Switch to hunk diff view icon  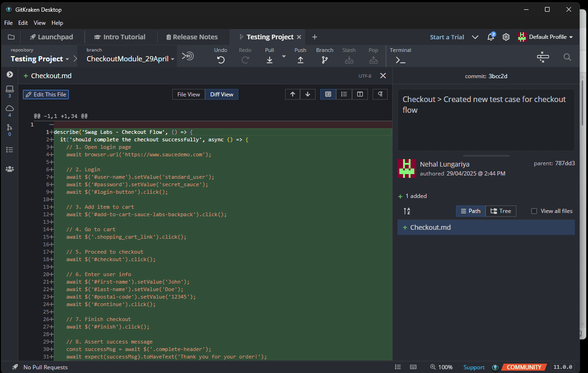click(x=328, y=94)
